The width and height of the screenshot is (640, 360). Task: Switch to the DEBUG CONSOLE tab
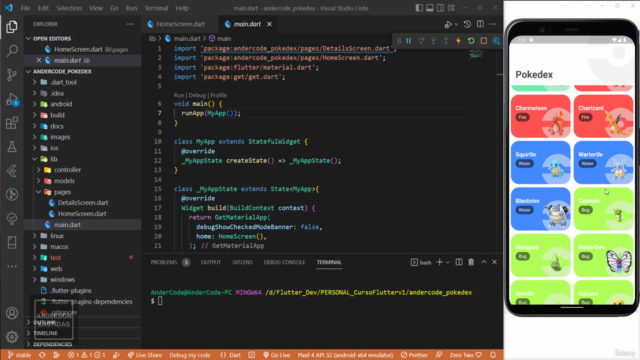pyautogui.click(x=284, y=262)
